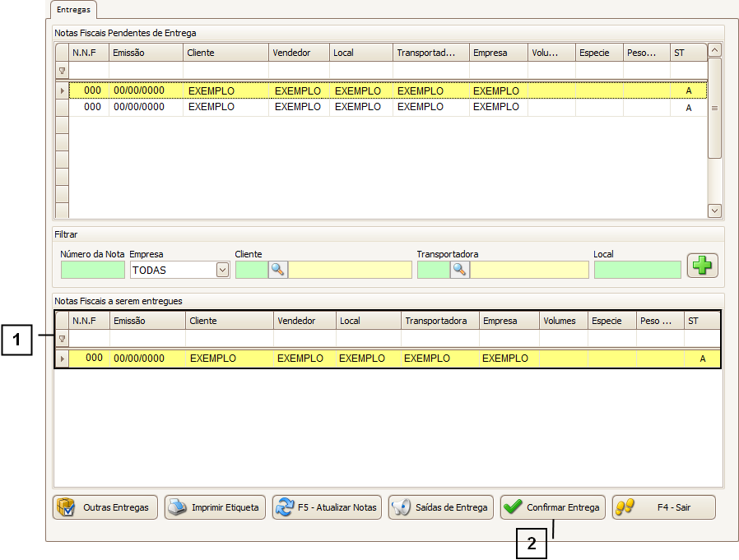Click the Cliente magnifier search icon
This screenshot has width=739, height=560.
point(277,270)
